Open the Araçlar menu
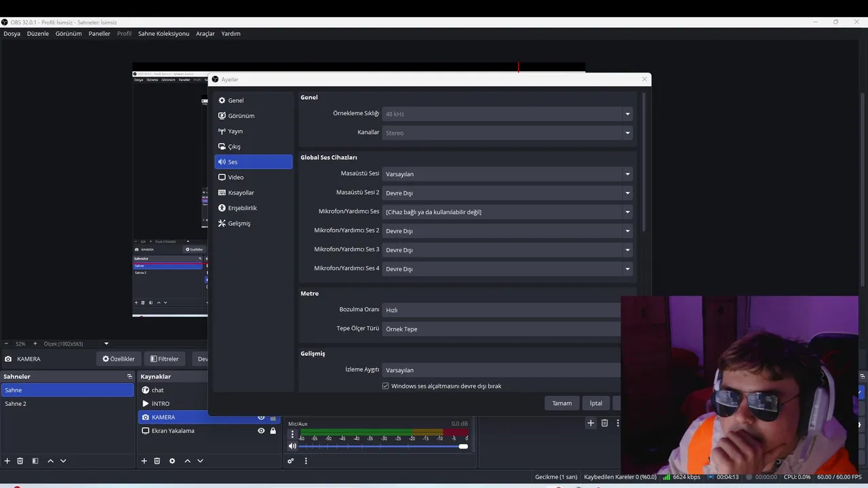The width and height of the screenshot is (868, 488). coord(205,33)
